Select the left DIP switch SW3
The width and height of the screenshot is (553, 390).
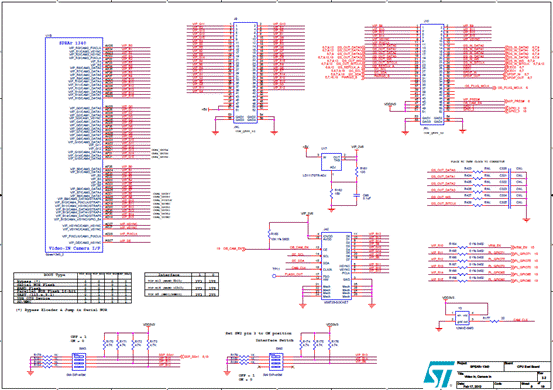pyautogui.click(x=79, y=361)
